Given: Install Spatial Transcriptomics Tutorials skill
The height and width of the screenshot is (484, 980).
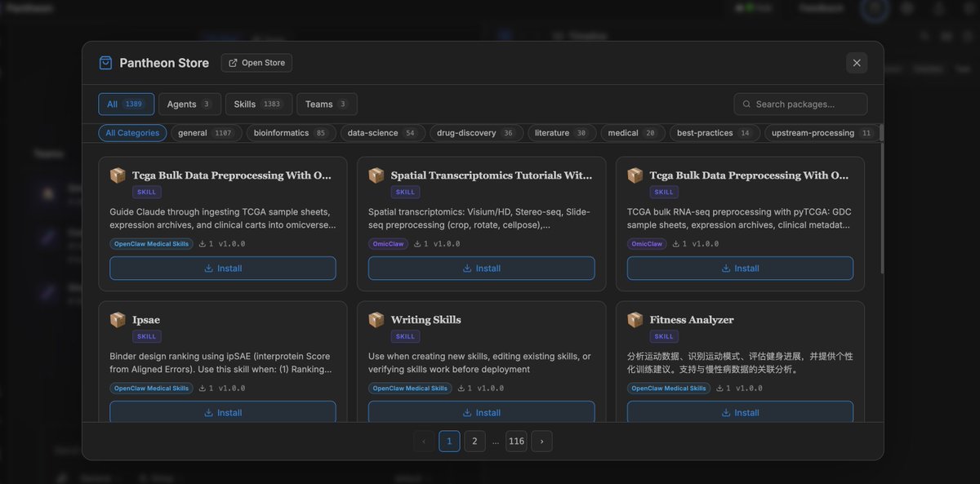Looking at the screenshot, I should [x=481, y=269].
